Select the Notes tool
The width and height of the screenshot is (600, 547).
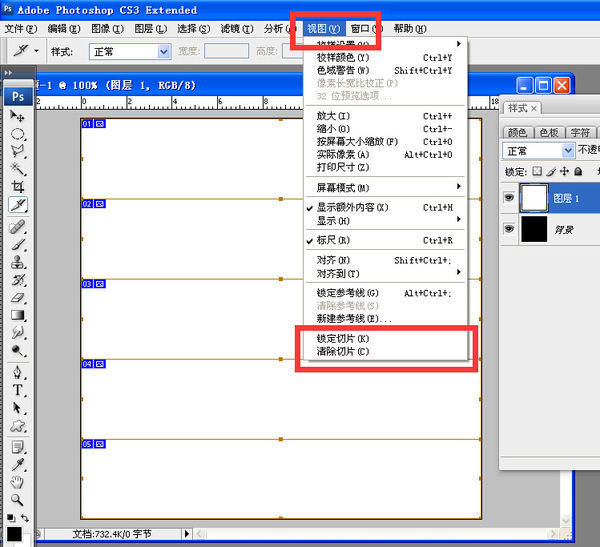(x=17, y=447)
